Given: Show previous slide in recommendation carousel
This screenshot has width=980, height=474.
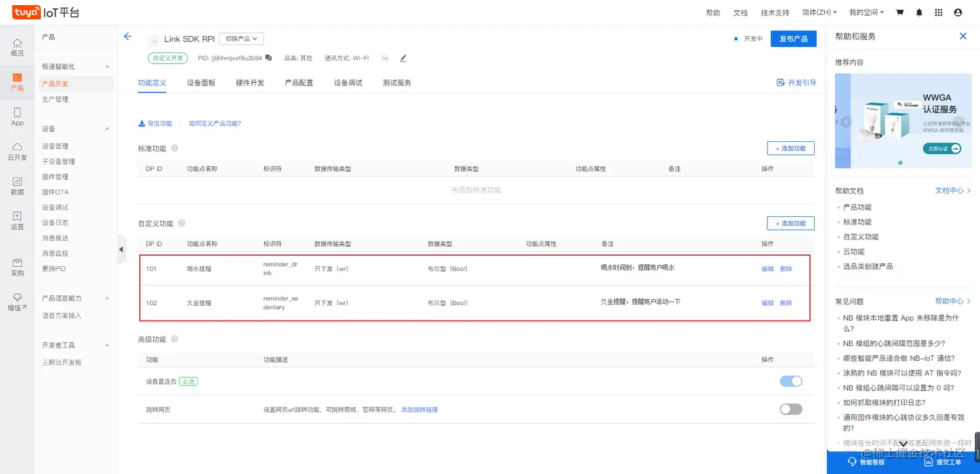Looking at the screenshot, I should click(846, 122).
